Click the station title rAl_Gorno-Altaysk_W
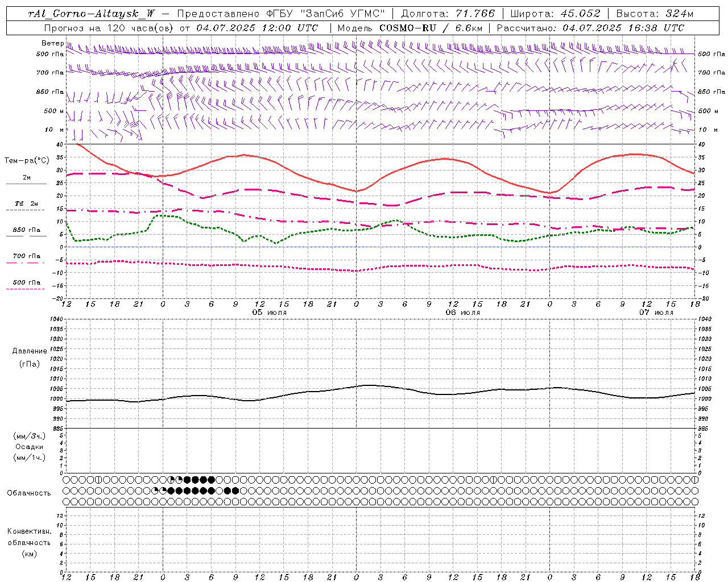Image resolution: width=728 pixels, height=582 pixels. pos(92,14)
